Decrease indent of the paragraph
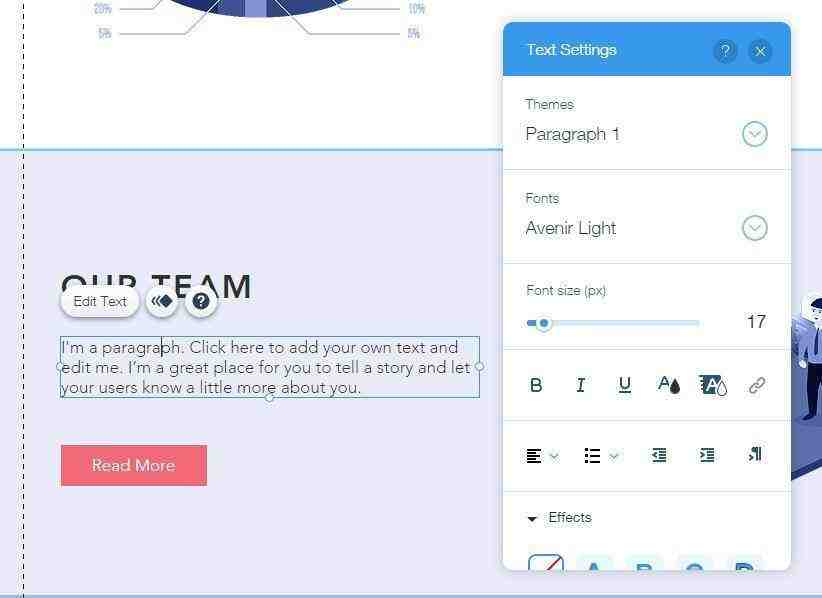Image resolution: width=822 pixels, height=598 pixels. point(659,455)
